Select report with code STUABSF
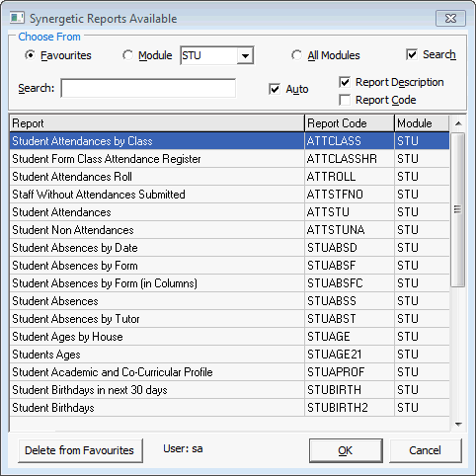This screenshot has height=476, width=476. (x=229, y=266)
